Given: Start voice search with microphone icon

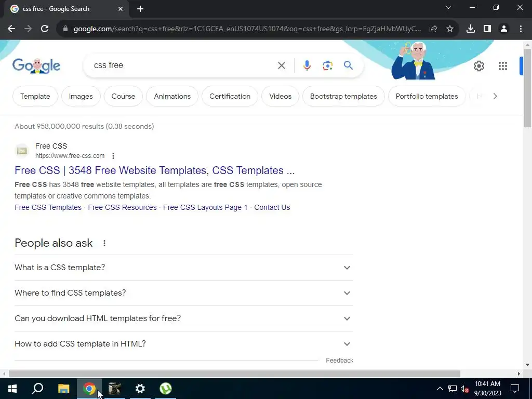Looking at the screenshot, I should (307, 65).
